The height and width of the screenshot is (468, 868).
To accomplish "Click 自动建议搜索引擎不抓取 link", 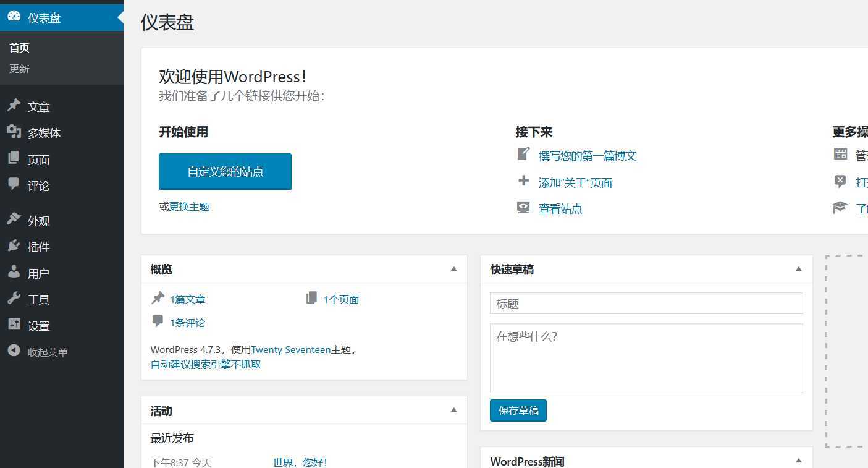I will point(206,365).
